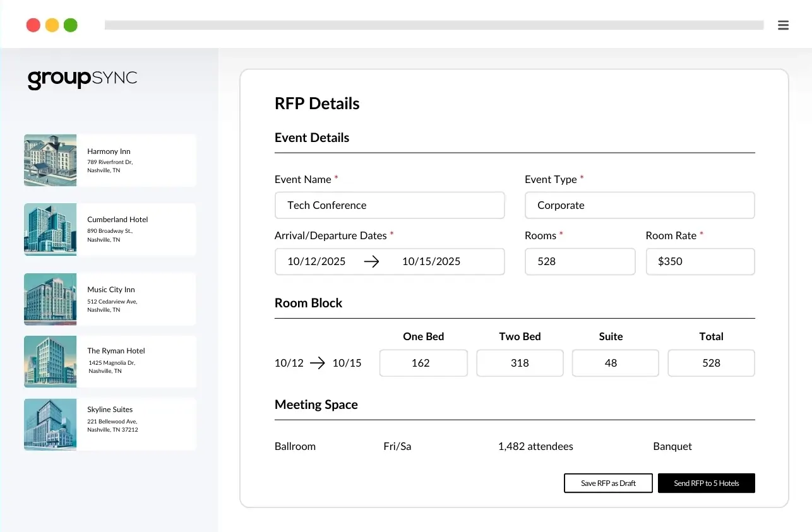Choose the Music City Inn building image
The image size is (812, 532).
pos(50,299)
